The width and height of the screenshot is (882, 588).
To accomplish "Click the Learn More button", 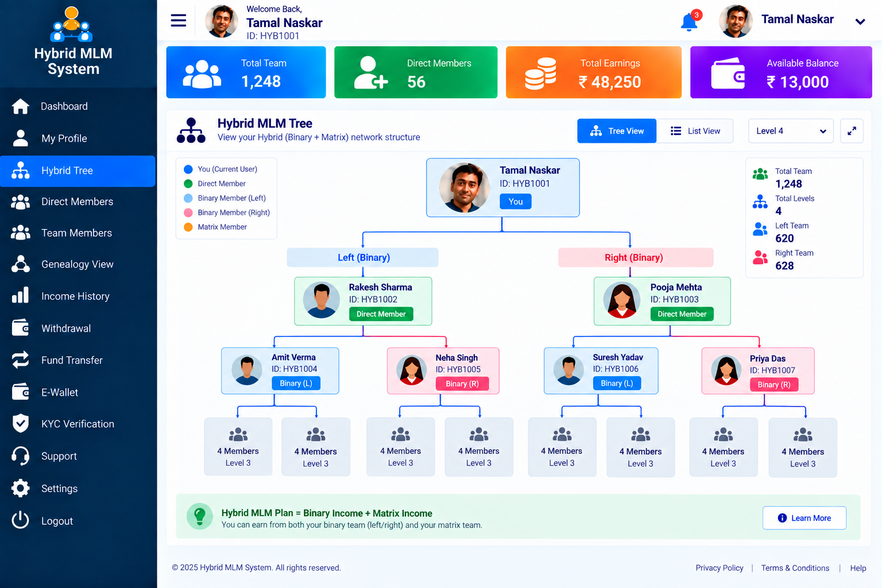I will (x=804, y=518).
